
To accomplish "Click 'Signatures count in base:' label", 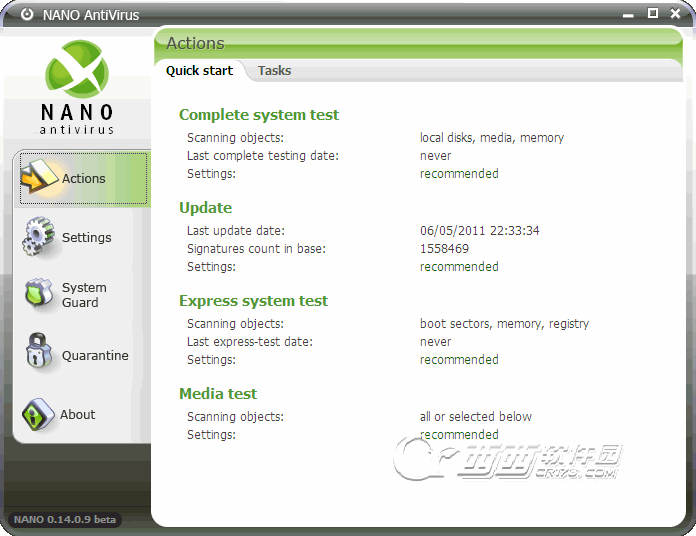I will [256, 248].
